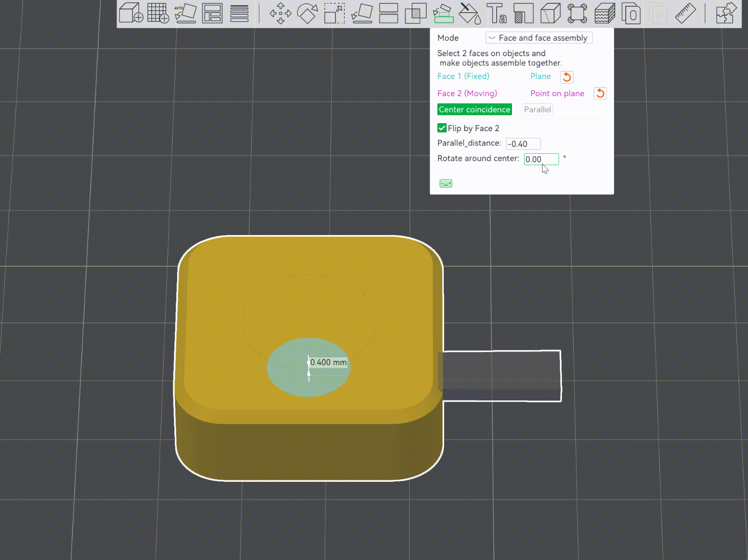Select the Move tool with four arrows
This screenshot has height=560, width=748.
click(x=280, y=13)
